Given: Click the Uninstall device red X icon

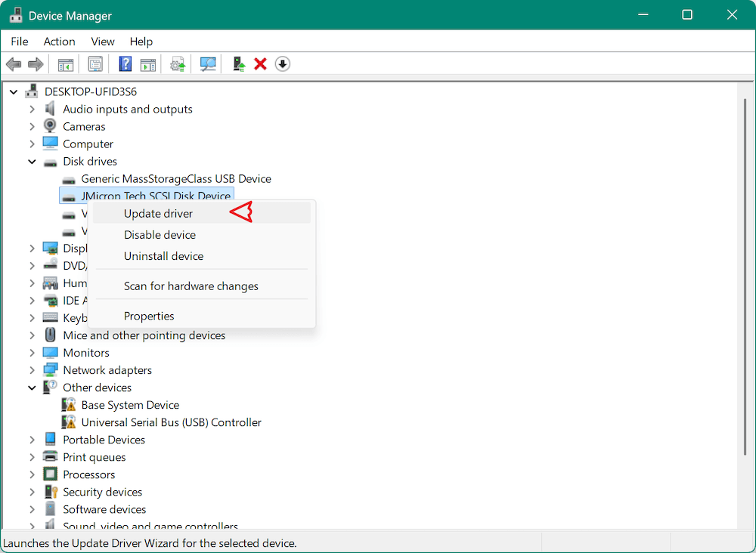Looking at the screenshot, I should [x=260, y=63].
